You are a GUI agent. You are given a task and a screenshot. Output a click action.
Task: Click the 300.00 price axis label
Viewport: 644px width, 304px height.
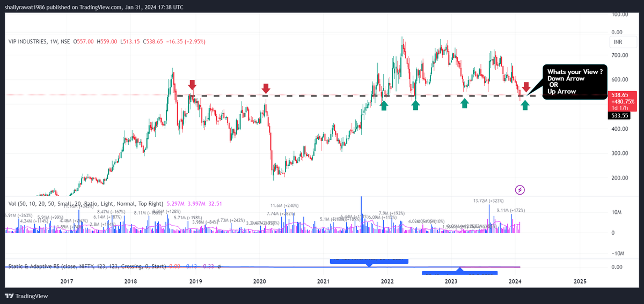point(620,153)
